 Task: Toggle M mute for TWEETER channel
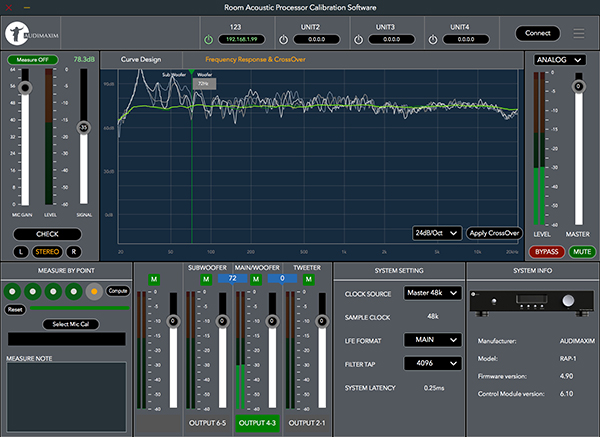pos(308,279)
